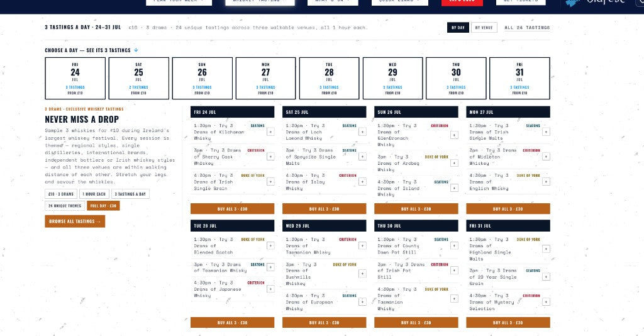Buy all 3 tastings for Fri 24 Jul
The height and width of the screenshot is (336, 644).
(233, 209)
